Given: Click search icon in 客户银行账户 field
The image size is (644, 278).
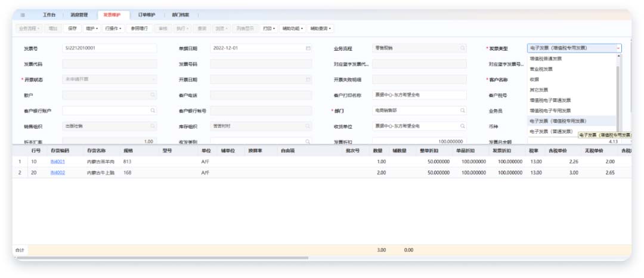Looking at the screenshot, I should tap(153, 110).
